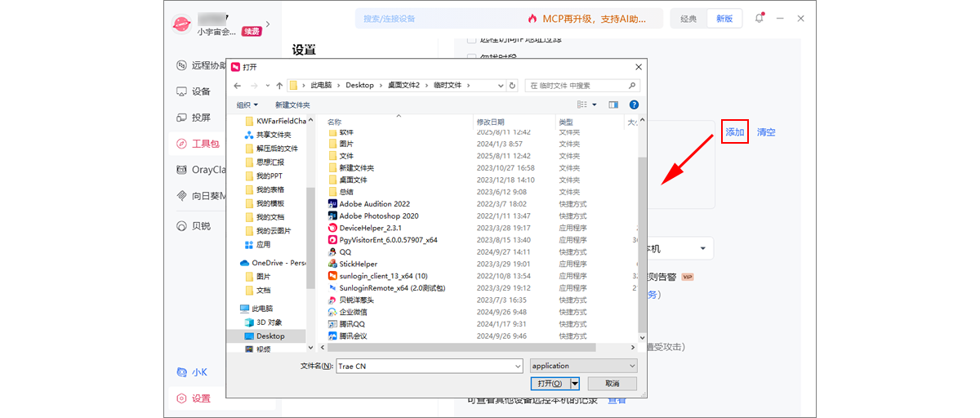Select 贝锐洋葱头 shortcut
Viewport: 980px width, 418px height.
tap(350, 300)
